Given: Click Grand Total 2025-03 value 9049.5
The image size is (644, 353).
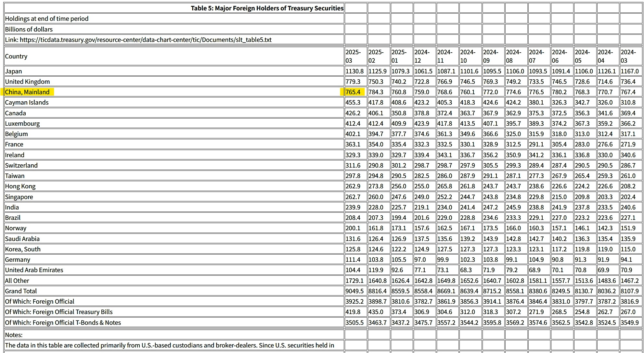Looking at the screenshot, I should tap(354, 291).
